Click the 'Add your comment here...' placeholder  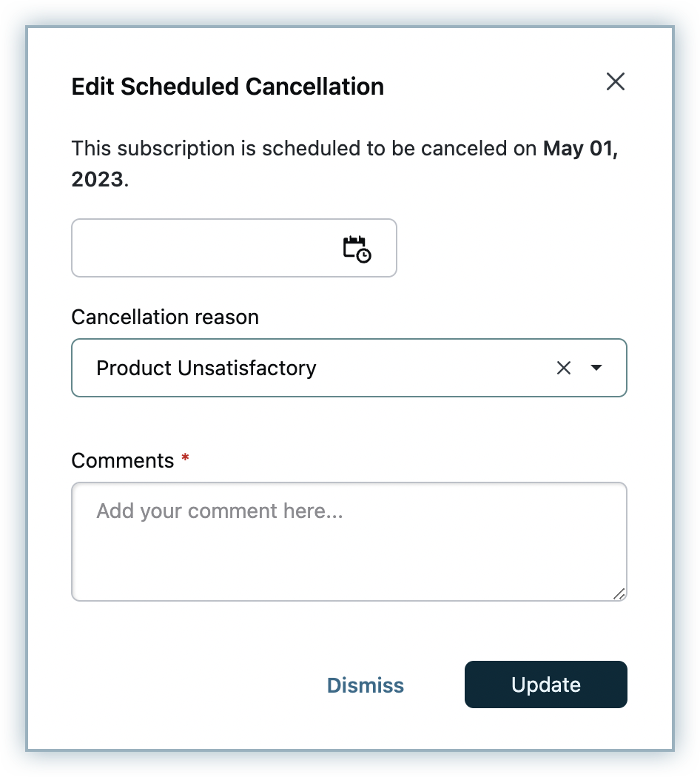(220, 511)
